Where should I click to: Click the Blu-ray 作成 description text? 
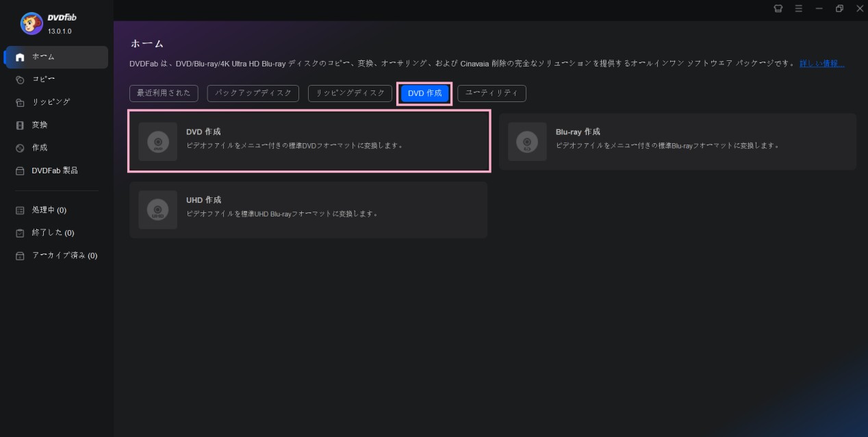[667, 145]
